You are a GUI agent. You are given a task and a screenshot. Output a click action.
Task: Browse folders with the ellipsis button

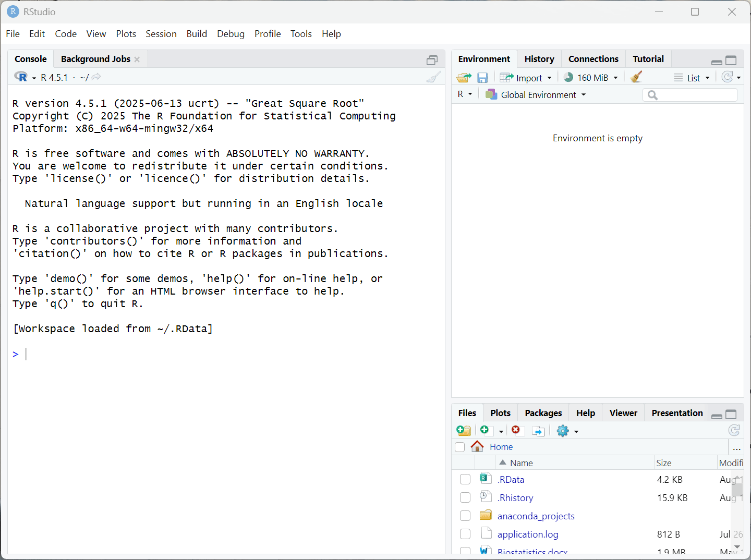coord(736,447)
